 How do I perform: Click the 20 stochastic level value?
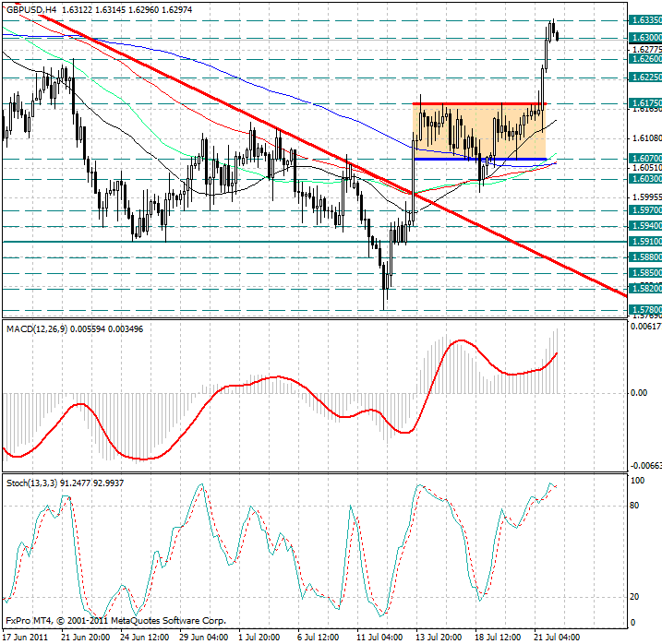pos(634,597)
